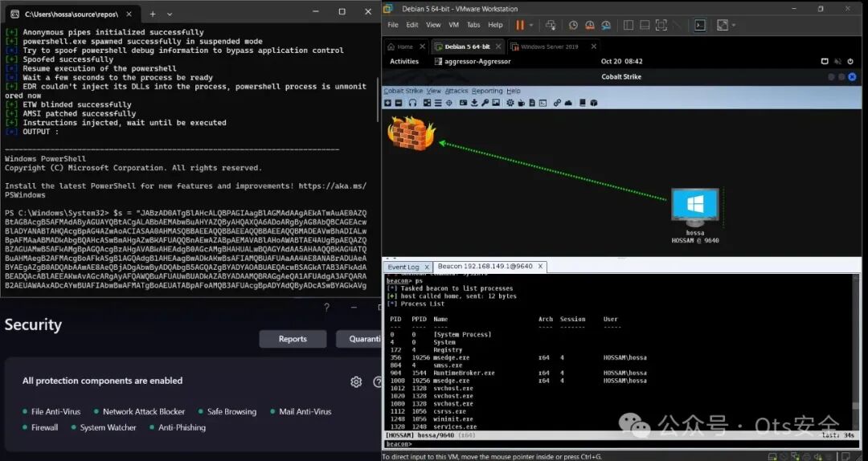Image resolution: width=868 pixels, height=461 pixels.
Task: Switch to session table view icon
Action: click(438, 103)
